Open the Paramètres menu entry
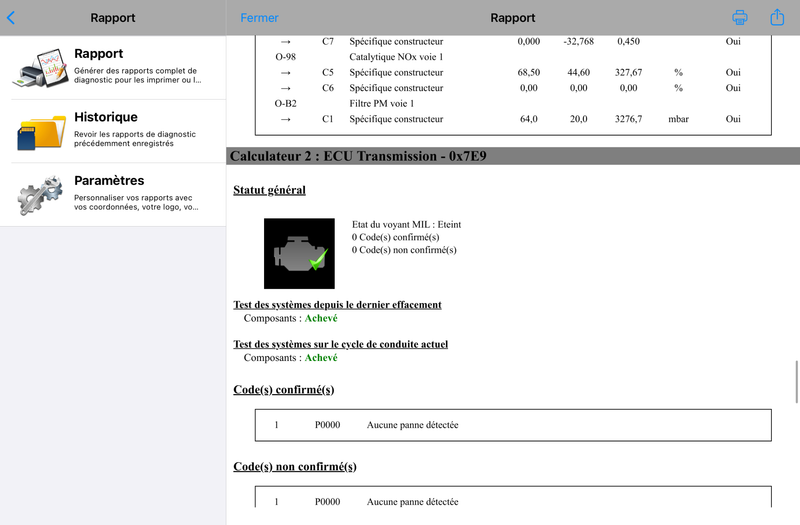Screen dimensions: 800x525 (x=113, y=195)
